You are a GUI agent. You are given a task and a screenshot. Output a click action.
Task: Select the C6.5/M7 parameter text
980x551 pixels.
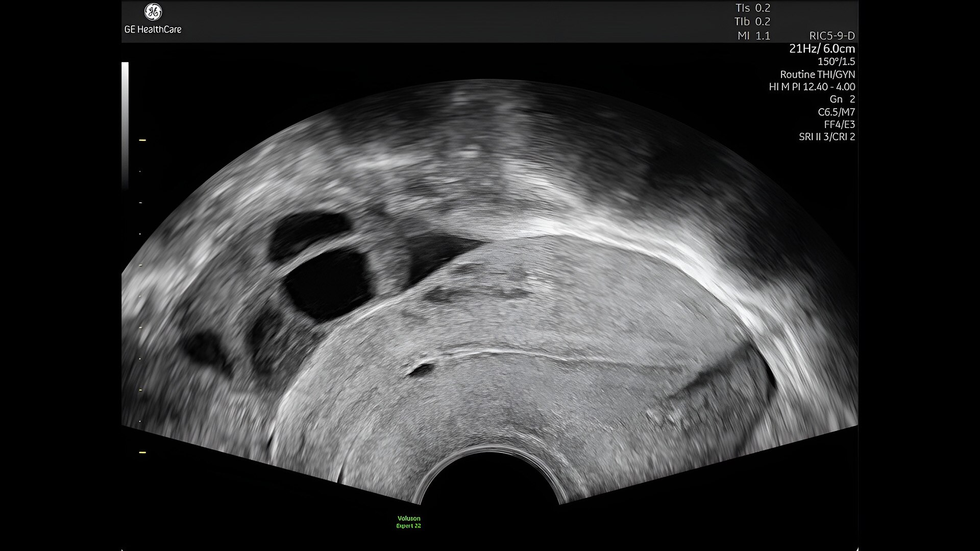(x=836, y=112)
